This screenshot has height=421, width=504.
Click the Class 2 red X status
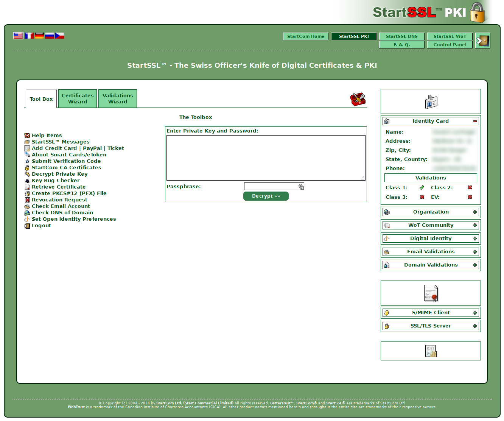coord(470,187)
